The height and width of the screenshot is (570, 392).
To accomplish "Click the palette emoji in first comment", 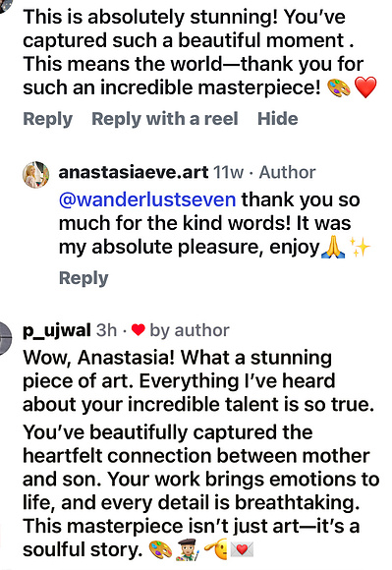I will tap(339, 87).
